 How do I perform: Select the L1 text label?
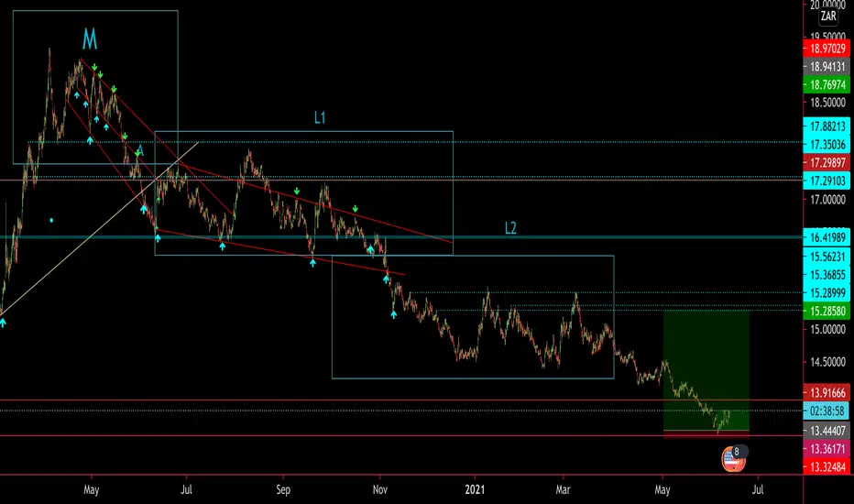320,117
